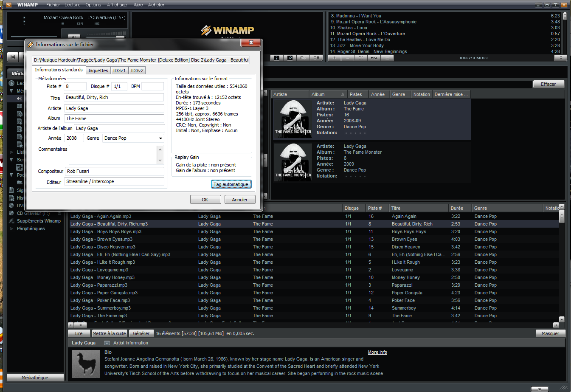This screenshot has height=392, width=571.
Task: Click the Winamp icon in main title bar
Action: [8, 5]
